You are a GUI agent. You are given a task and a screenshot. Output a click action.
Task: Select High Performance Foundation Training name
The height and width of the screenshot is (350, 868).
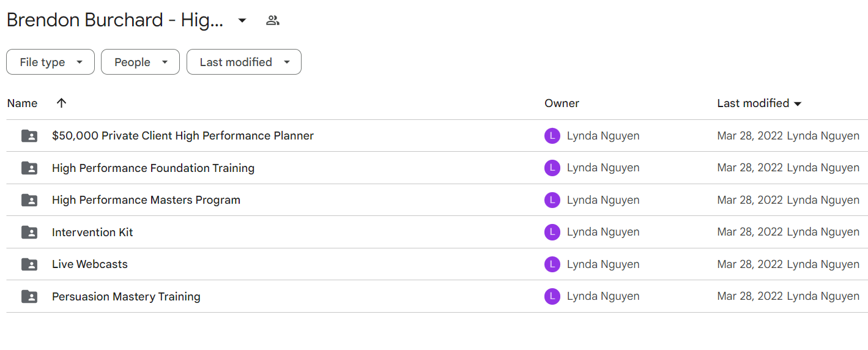coord(153,168)
